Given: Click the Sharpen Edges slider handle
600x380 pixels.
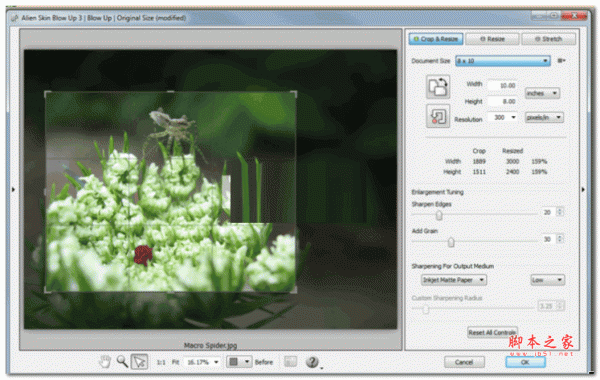Looking at the screenshot, I should point(439,215).
